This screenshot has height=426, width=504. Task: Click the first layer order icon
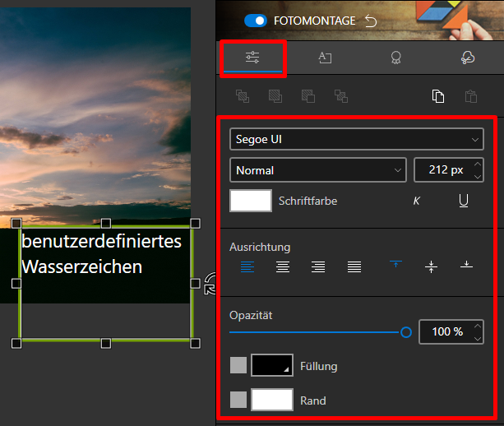[x=243, y=96]
